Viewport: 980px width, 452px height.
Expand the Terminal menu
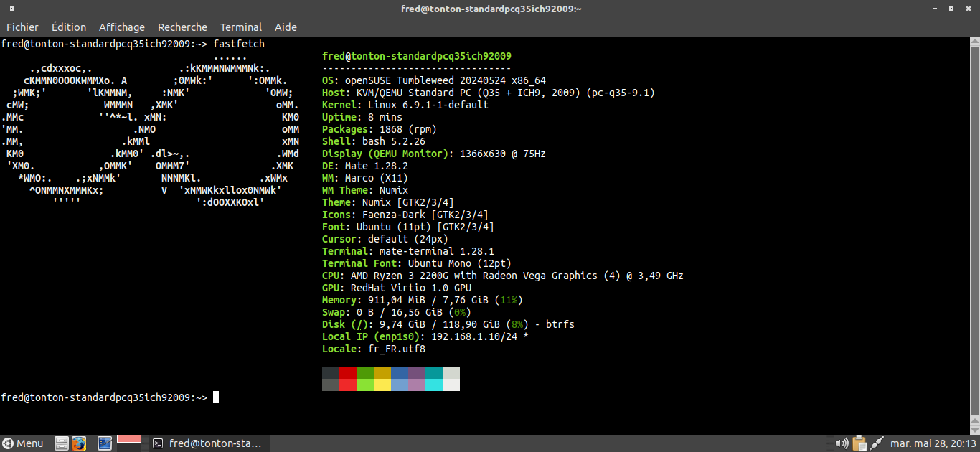241,27
